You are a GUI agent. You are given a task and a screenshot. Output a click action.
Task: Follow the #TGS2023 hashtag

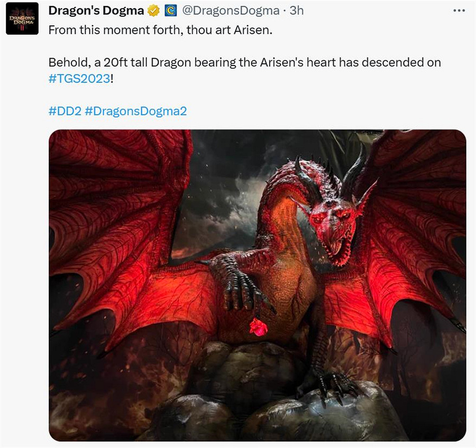(79, 79)
